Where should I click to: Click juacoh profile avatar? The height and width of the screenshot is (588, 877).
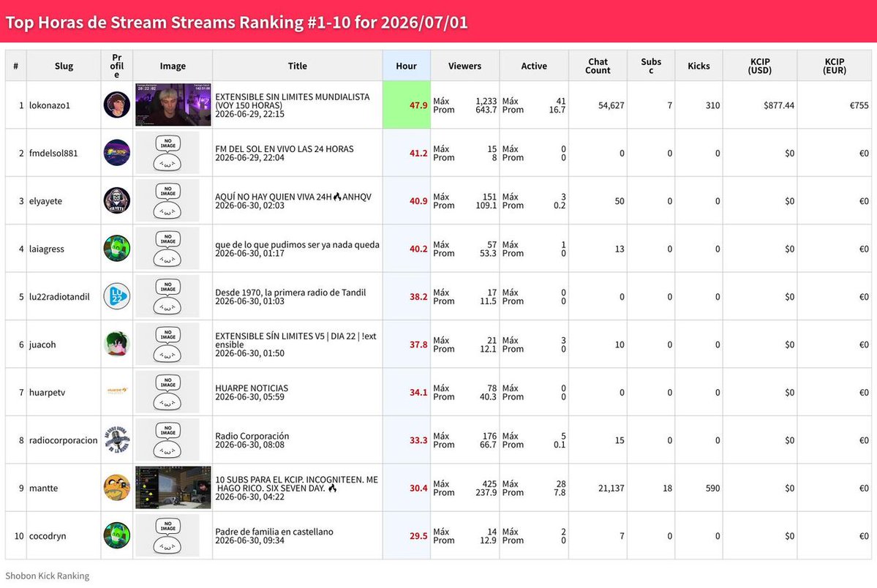click(x=117, y=344)
